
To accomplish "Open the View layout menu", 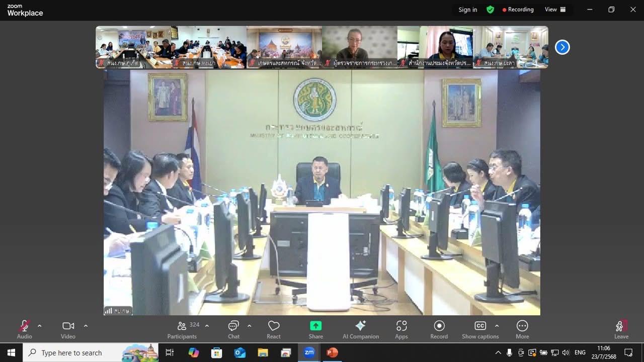I will pyautogui.click(x=555, y=10).
